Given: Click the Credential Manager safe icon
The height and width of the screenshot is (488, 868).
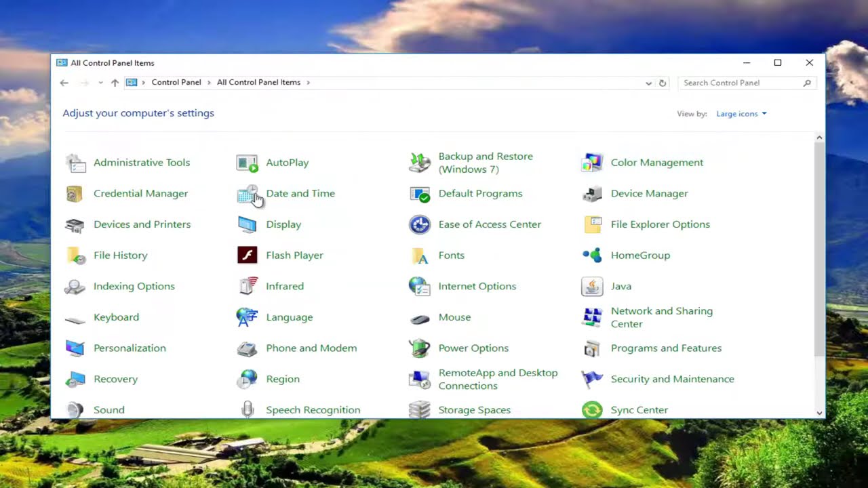Looking at the screenshot, I should 75,194.
